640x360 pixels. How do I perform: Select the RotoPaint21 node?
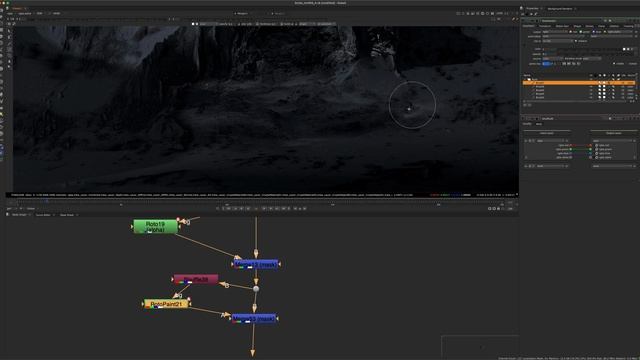[x=166, y=304]
